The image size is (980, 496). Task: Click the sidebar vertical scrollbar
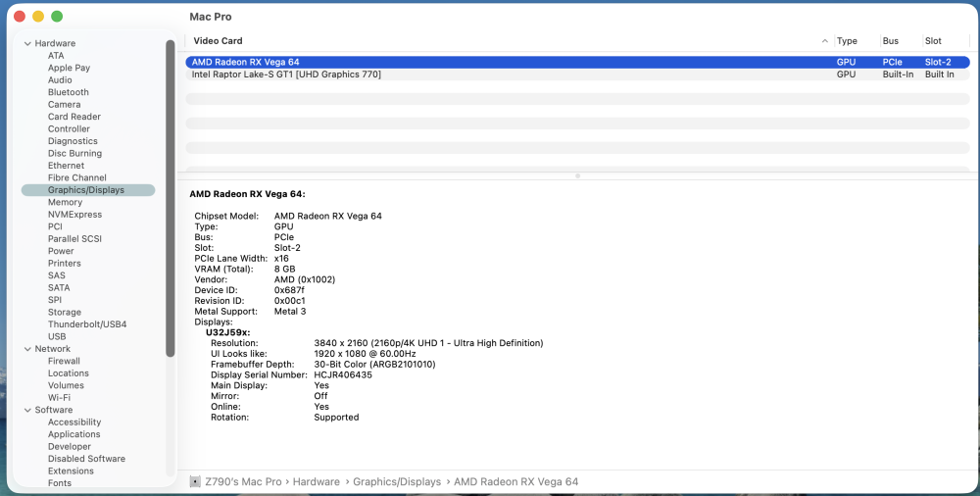pos(170,198)
